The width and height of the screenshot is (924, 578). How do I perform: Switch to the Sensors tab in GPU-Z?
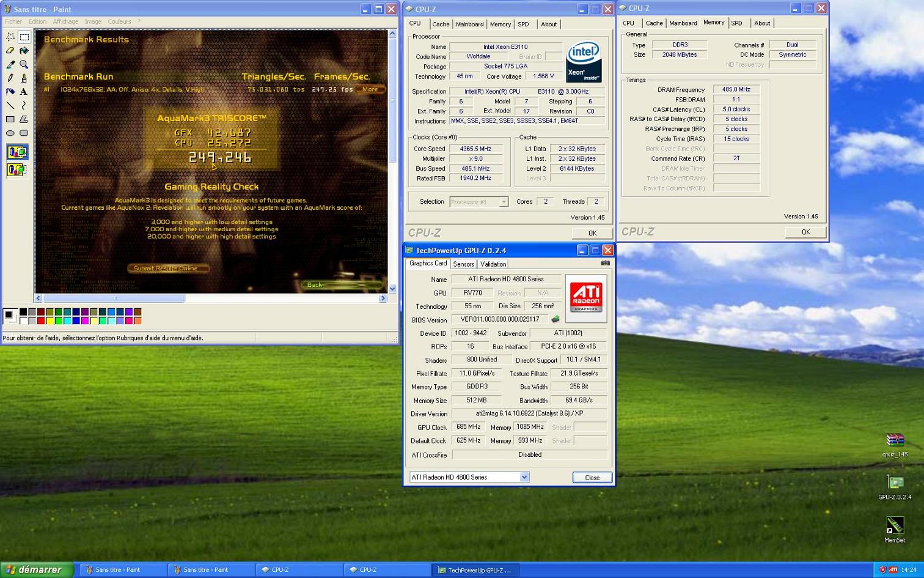tap(463, 264)
